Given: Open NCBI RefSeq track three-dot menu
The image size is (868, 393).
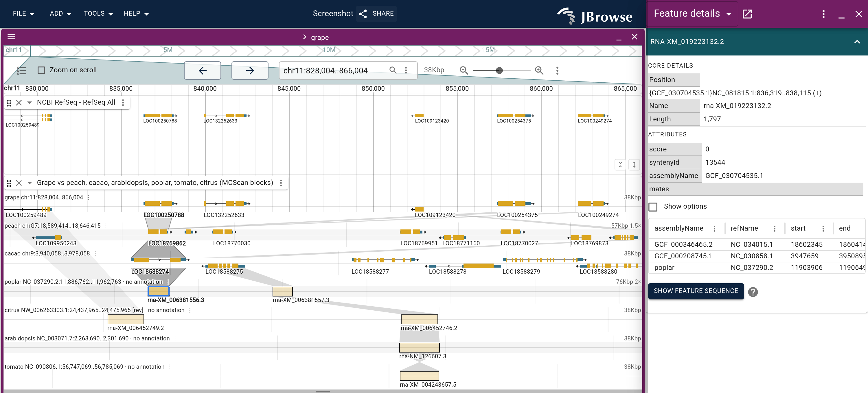Looking at the screenshot, I should click(x=123, y=102).
